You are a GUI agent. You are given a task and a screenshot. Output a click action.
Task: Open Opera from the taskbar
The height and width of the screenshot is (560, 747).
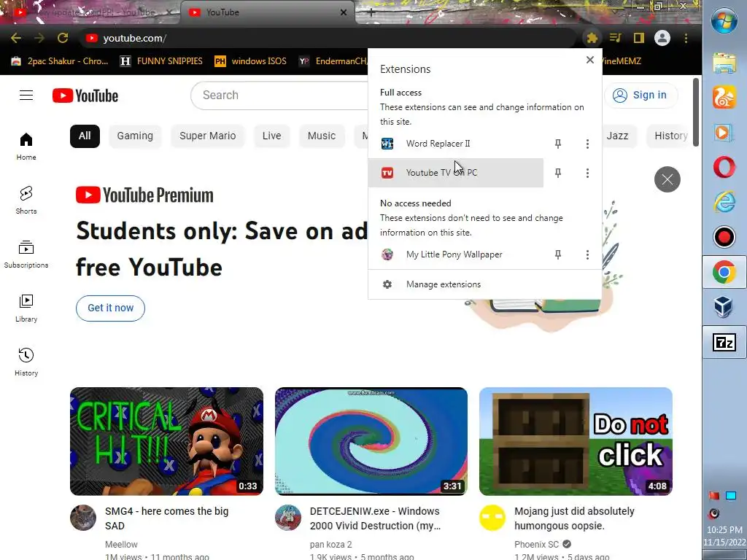[724, 167]
